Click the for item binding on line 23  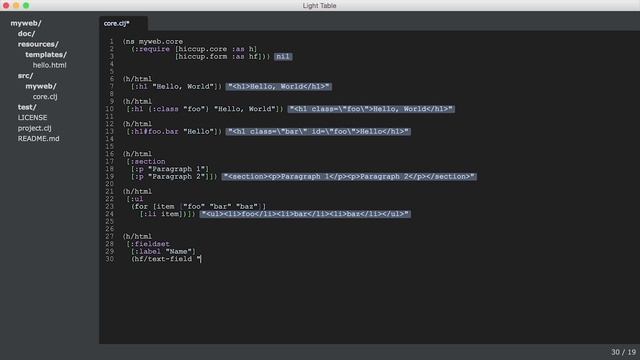coord(198,207)
